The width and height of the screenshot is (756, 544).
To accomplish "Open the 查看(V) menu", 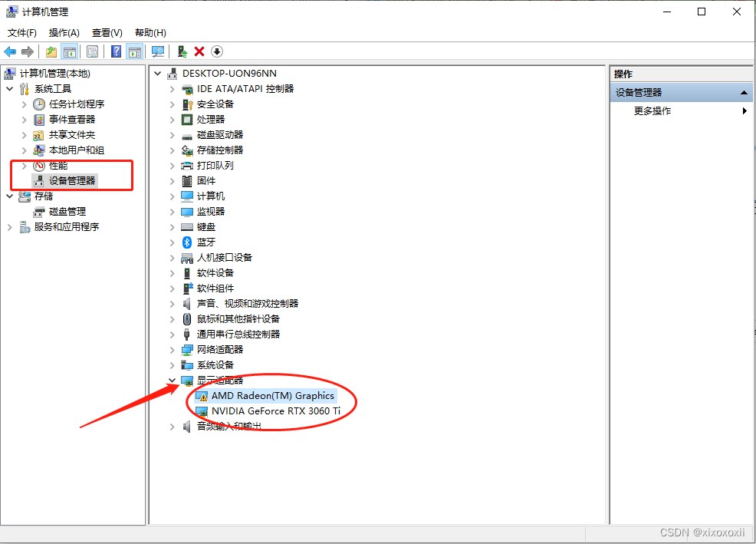I will (x=107, y=33).
